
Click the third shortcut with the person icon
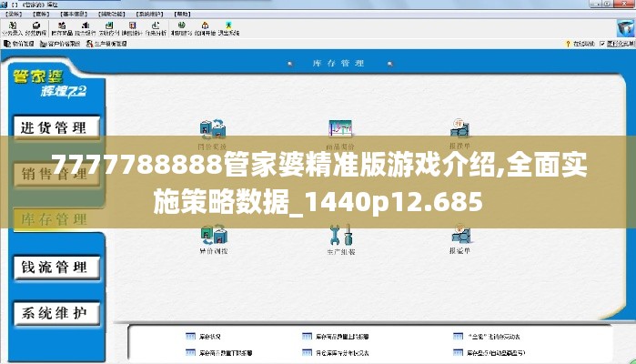click(106, 44)
